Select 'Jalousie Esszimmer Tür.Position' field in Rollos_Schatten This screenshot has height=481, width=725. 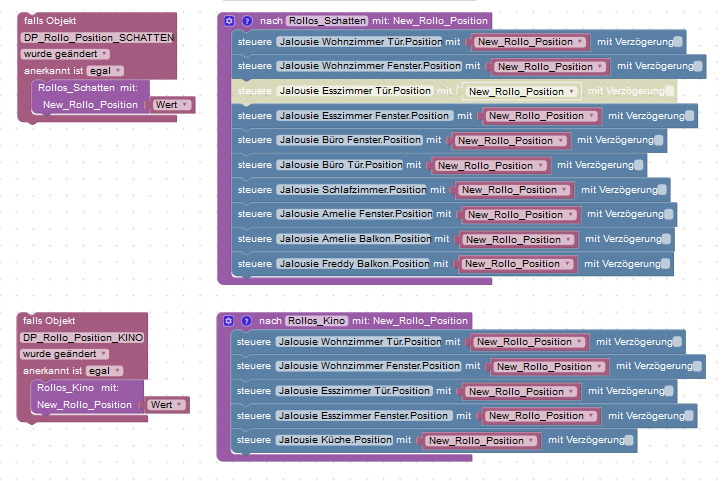[x=355, y=91]
